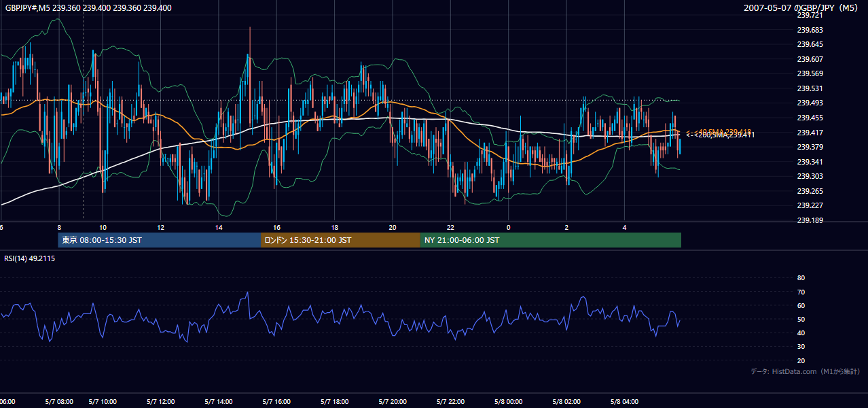This screenshot has height=408, width=868.
Task: Click price level 239.531 on the axis
Action: (x=810, y=88)
